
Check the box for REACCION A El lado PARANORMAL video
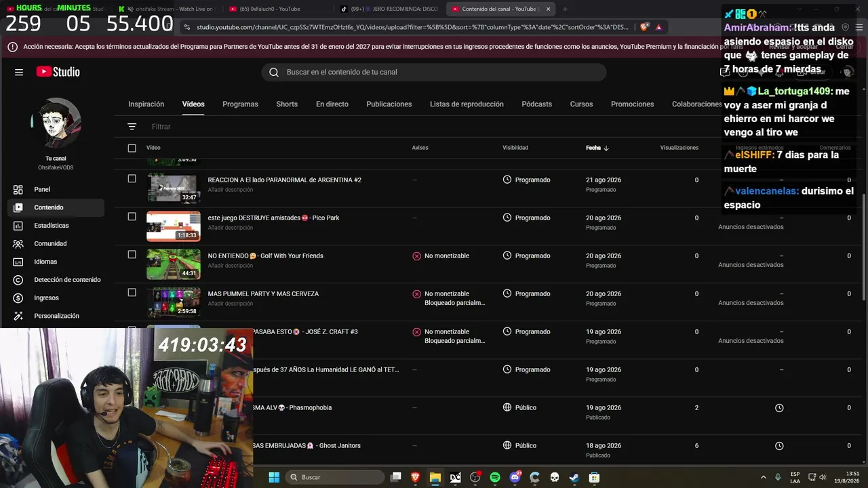pyautogui.click(x=132, y=179)
